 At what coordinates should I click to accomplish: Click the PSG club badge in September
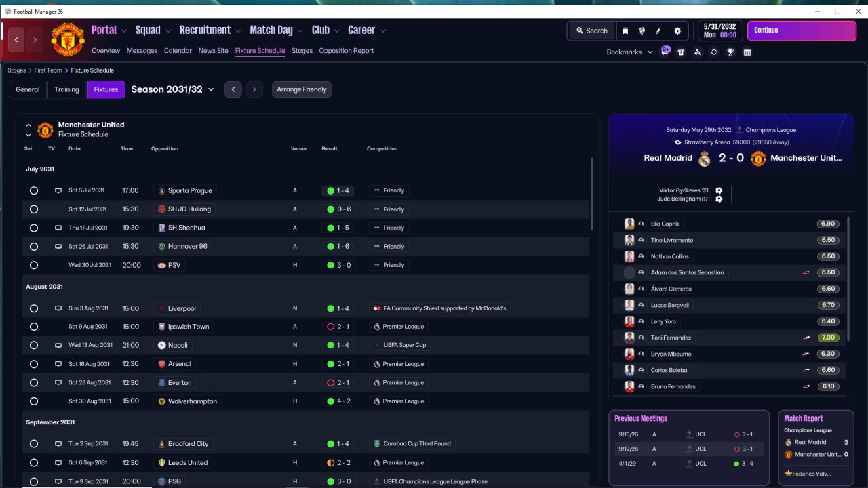[x=161, y=481]
